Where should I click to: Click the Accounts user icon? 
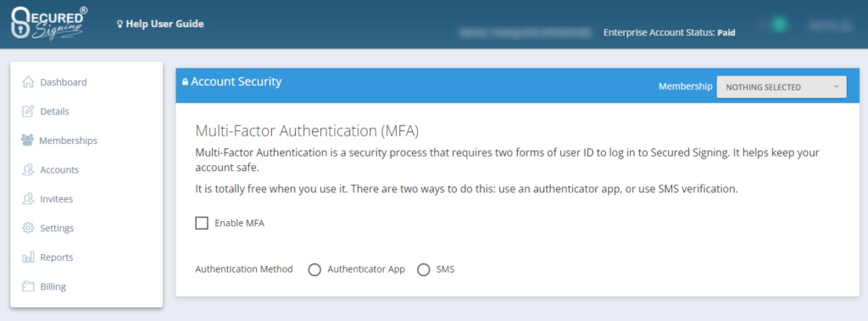[x=28, y=170]
